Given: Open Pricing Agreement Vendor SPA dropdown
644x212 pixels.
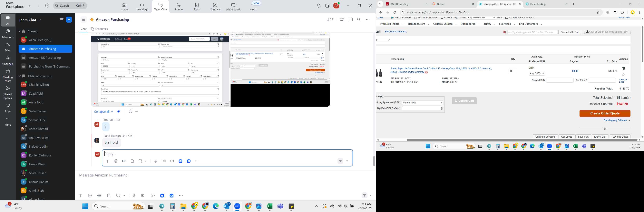Looking at the screenshot, I should click(x=423, y=103).
